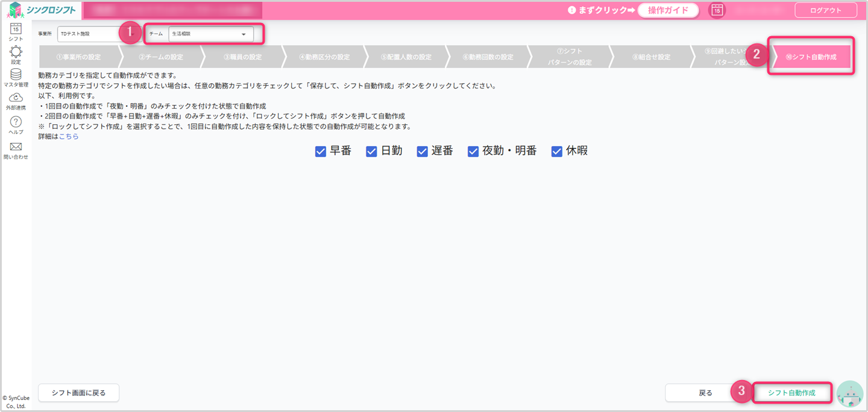Open the マスタ管理 database icon
The width and height of the screenshot is (868, 412).
(x=16, y=74)
